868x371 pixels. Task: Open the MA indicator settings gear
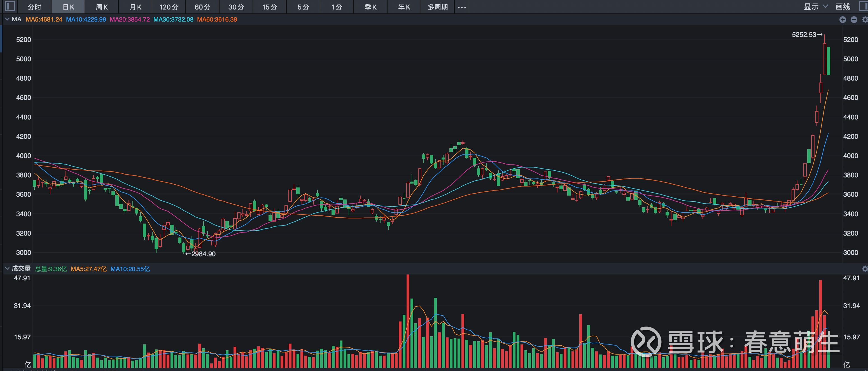pyautogui.click(x=865, y=20)
